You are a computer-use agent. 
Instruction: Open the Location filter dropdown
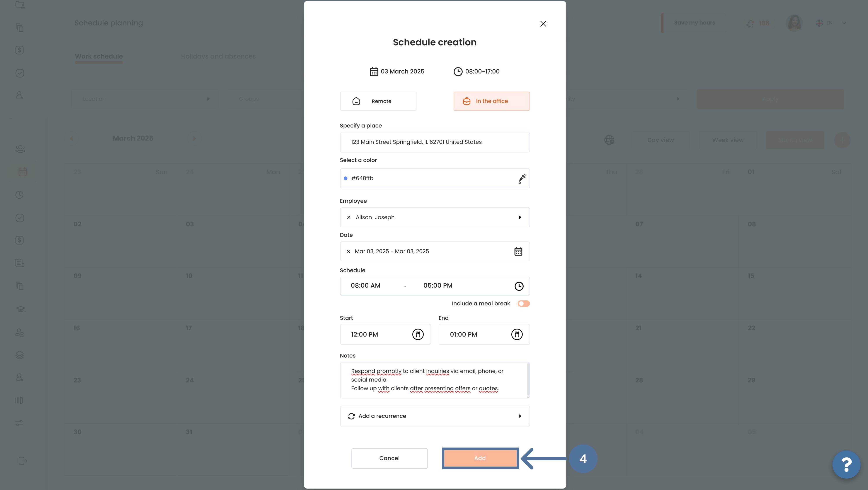145,99
